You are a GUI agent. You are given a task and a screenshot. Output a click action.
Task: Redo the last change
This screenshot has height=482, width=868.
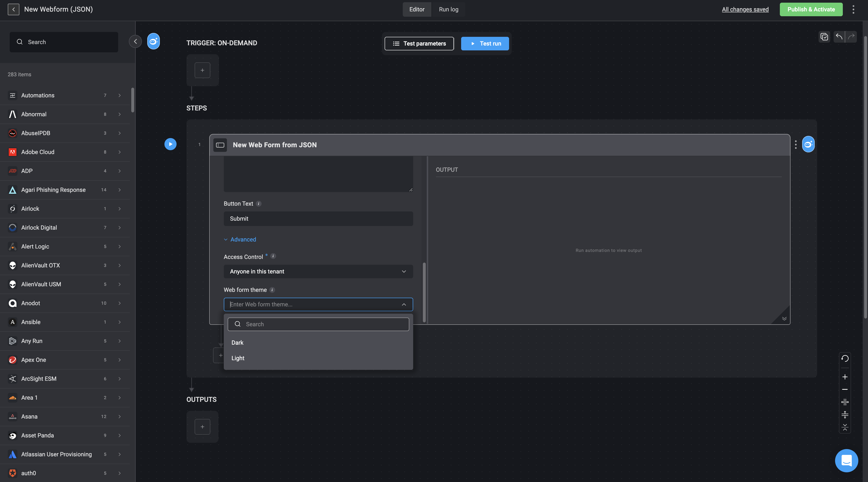coord(851,37)
